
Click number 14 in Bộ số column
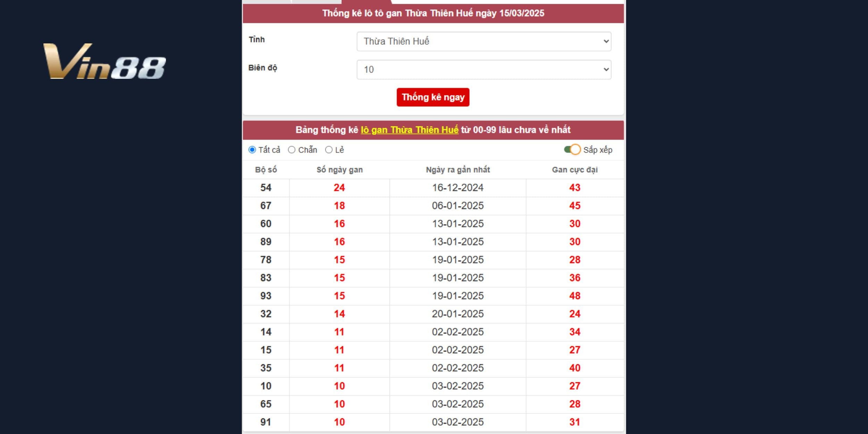(x=266, y=332)
